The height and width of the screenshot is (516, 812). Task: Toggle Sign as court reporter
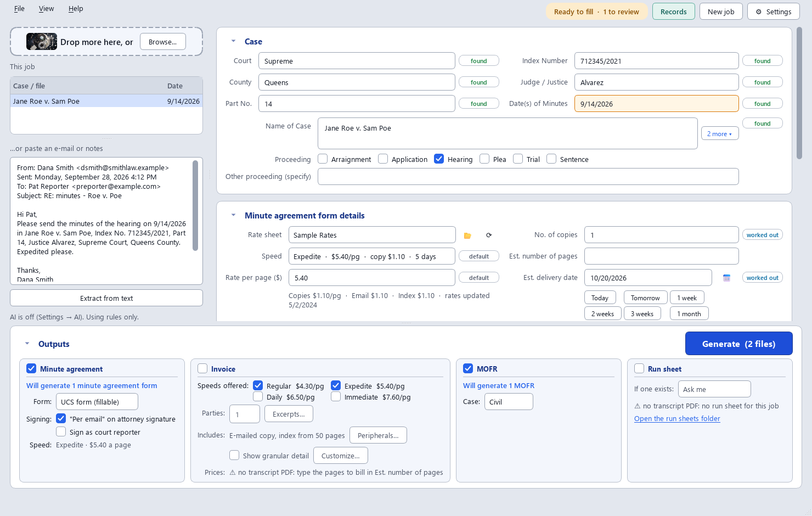click(x=61, y=432)
